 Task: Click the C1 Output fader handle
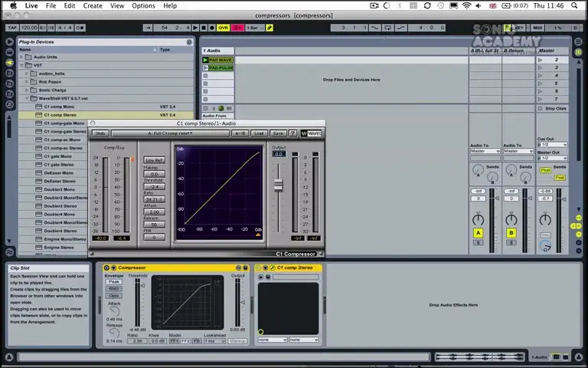(278, 185)
